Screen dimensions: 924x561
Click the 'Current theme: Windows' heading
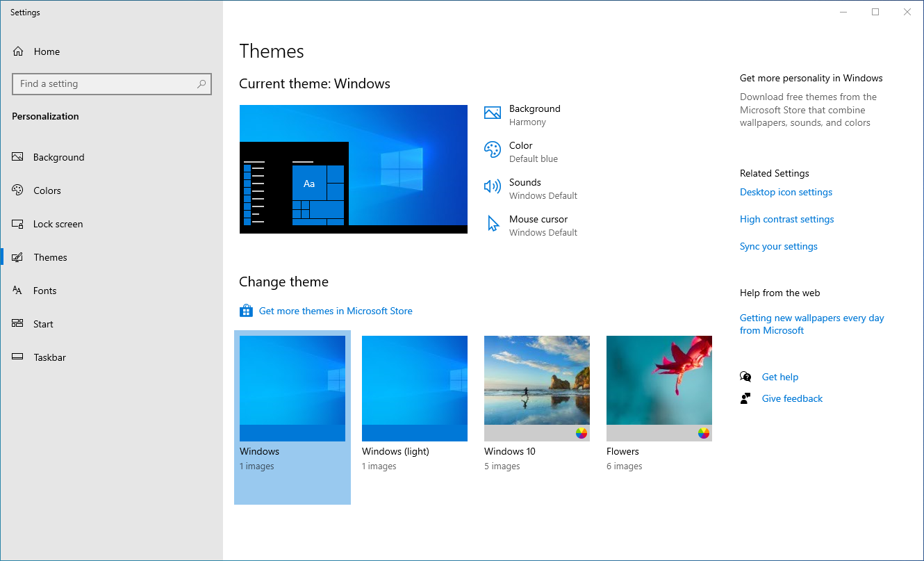315,83
